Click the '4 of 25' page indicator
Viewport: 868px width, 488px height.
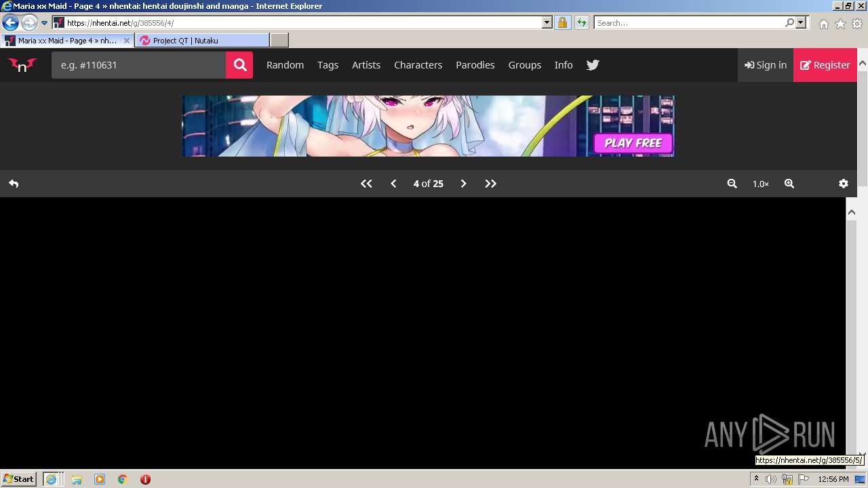pos(429,184)
